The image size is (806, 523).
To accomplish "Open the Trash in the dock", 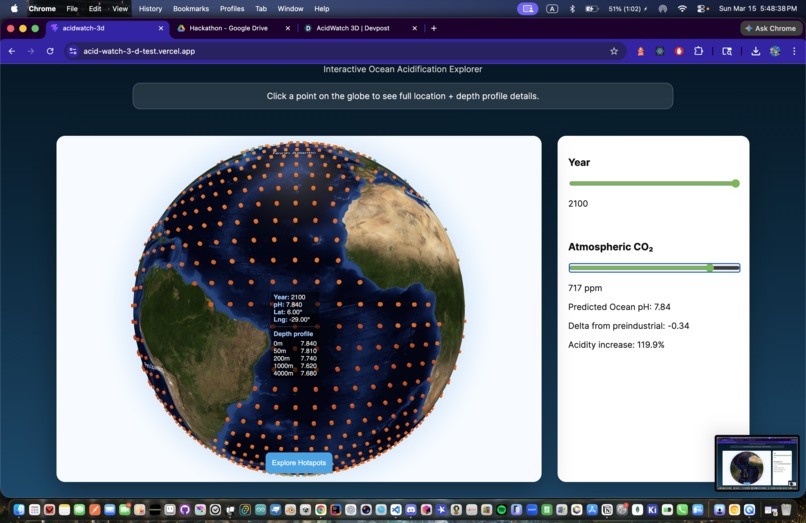I will coord(786,510).
